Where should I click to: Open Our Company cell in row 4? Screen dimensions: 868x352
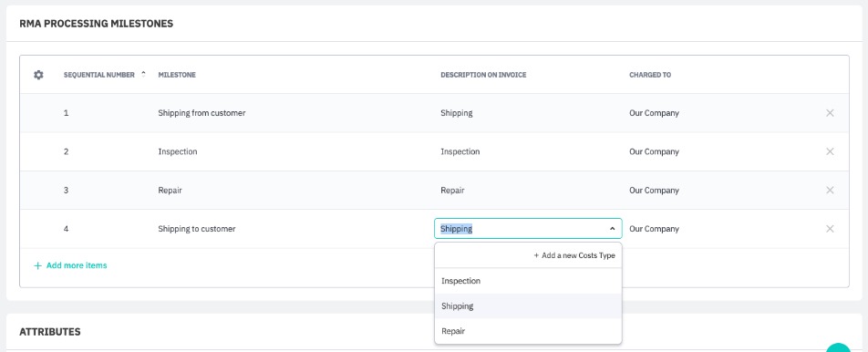click(x=654, y=229)
